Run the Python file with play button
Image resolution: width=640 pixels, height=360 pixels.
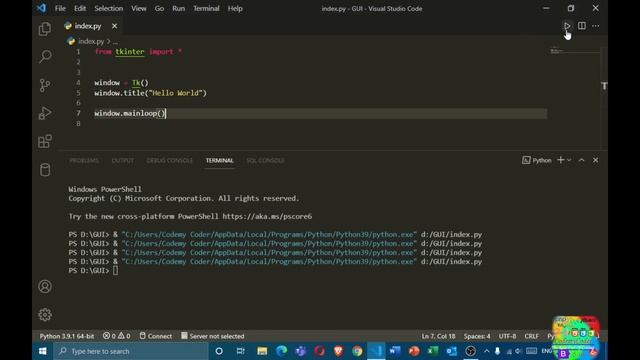[x=567, y=26]
